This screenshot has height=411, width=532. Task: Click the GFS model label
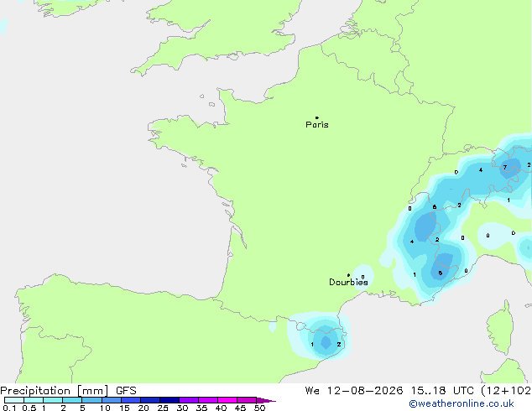(126, 391)
